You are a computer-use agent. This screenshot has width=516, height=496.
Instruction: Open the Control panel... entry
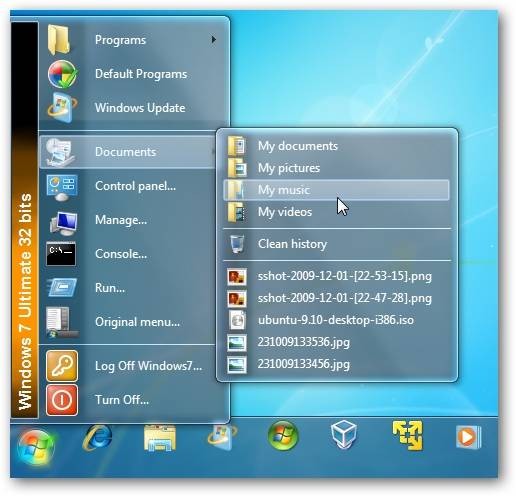(135, 186)
